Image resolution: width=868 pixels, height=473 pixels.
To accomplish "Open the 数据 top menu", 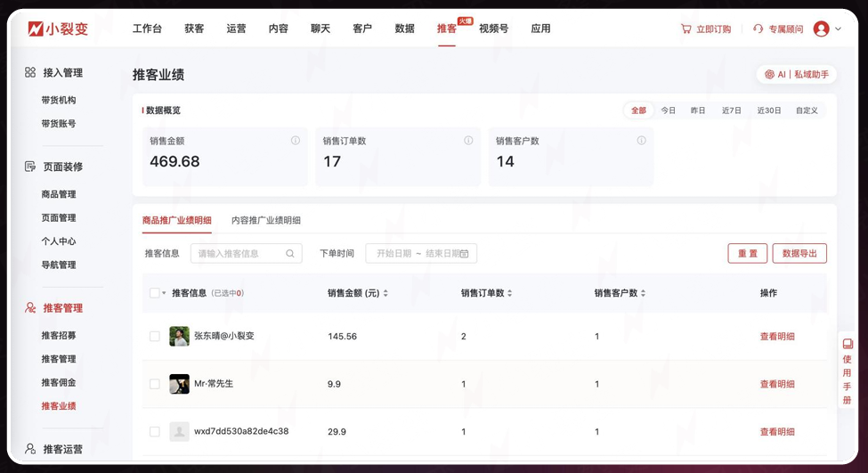I will tap(404, 29).
